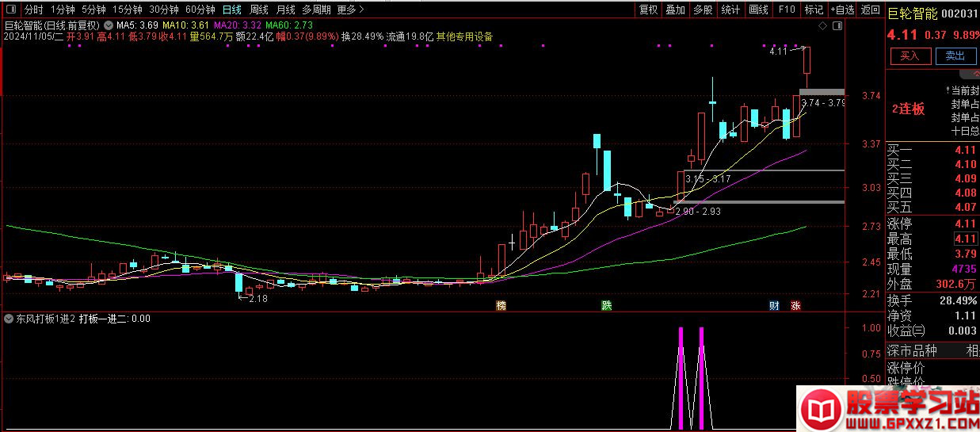The width and height of the screenshot is (980, 432).
Task: Click the 净资 value 1.11
Action: (965, 315)
